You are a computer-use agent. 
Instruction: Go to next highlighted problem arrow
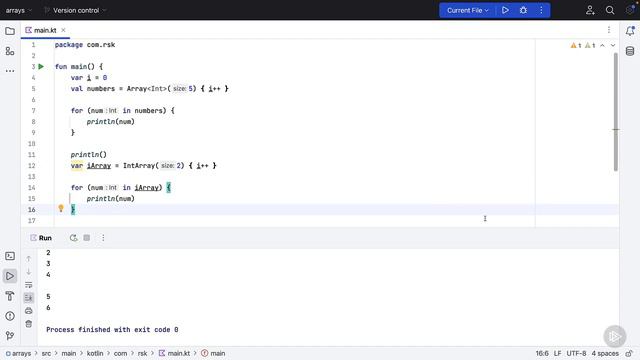[613, 45]
